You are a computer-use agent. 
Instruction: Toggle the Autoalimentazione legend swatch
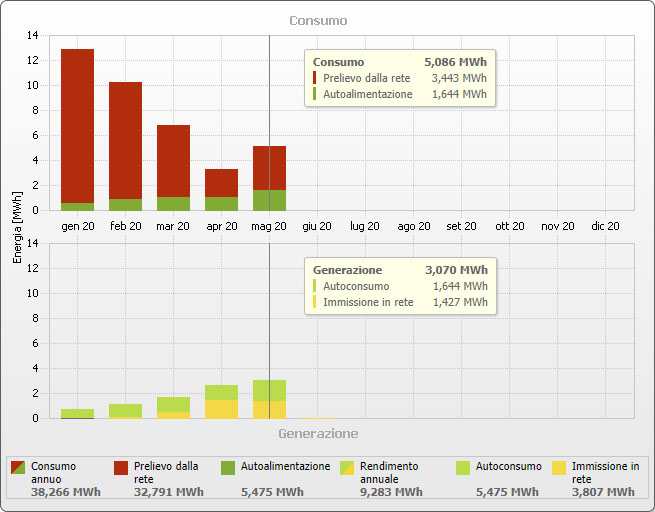click(x=228, y=468)
